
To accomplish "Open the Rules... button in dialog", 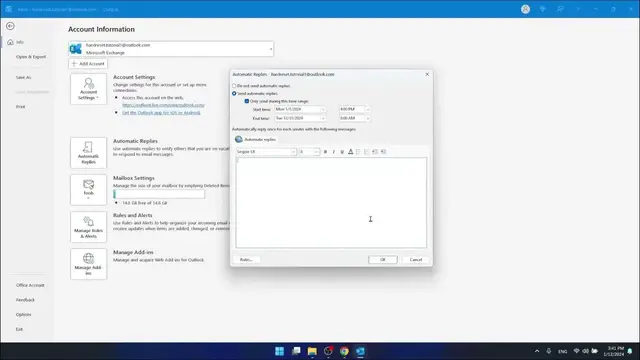I will pos(246,260).
